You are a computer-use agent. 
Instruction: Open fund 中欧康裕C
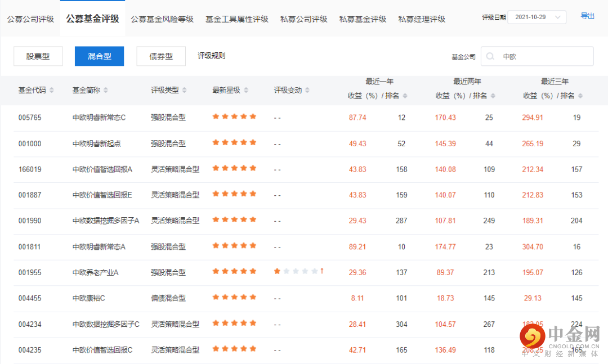point(89,298)
